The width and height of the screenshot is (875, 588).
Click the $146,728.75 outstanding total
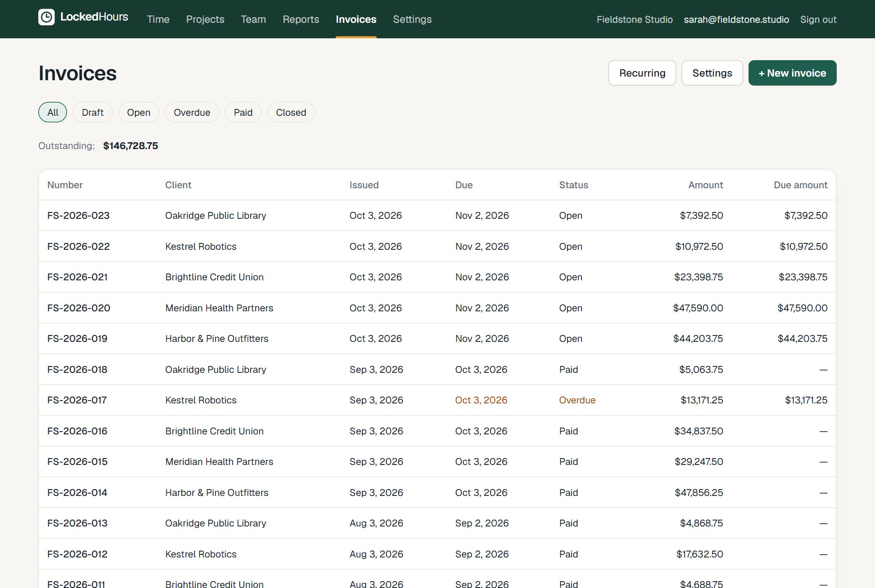pos(131,146)
